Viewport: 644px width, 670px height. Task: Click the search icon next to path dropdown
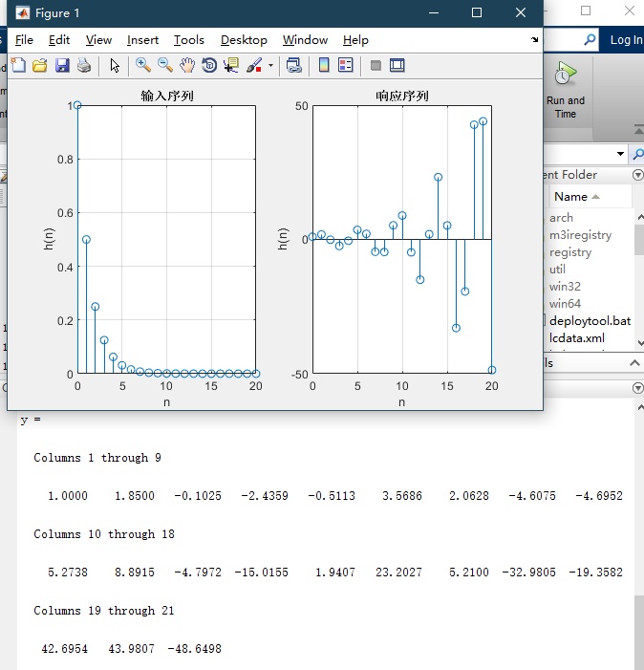coord(638,154)
